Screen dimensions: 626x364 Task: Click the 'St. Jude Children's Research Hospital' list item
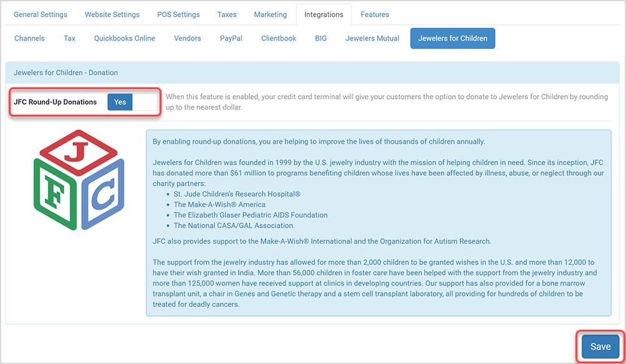[x=237, y=194]
